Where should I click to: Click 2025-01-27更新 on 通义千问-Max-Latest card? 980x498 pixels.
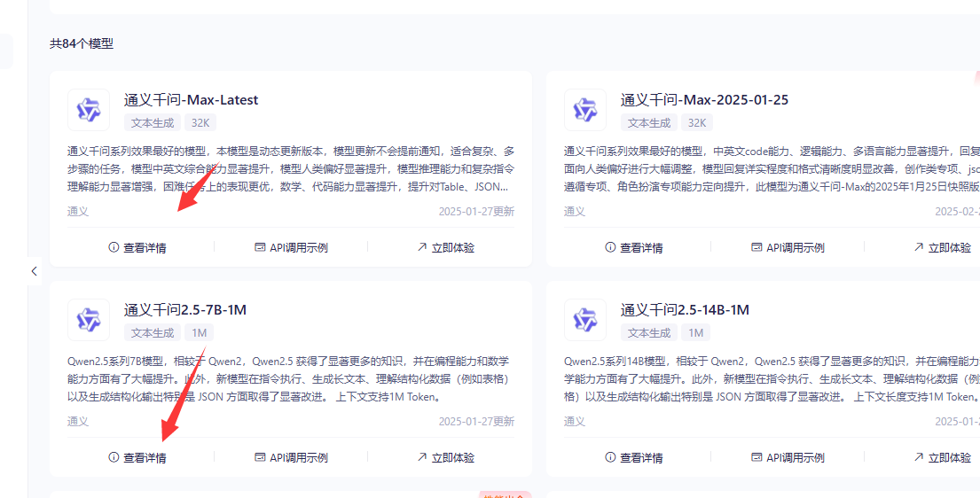click(x=476, y=211)
